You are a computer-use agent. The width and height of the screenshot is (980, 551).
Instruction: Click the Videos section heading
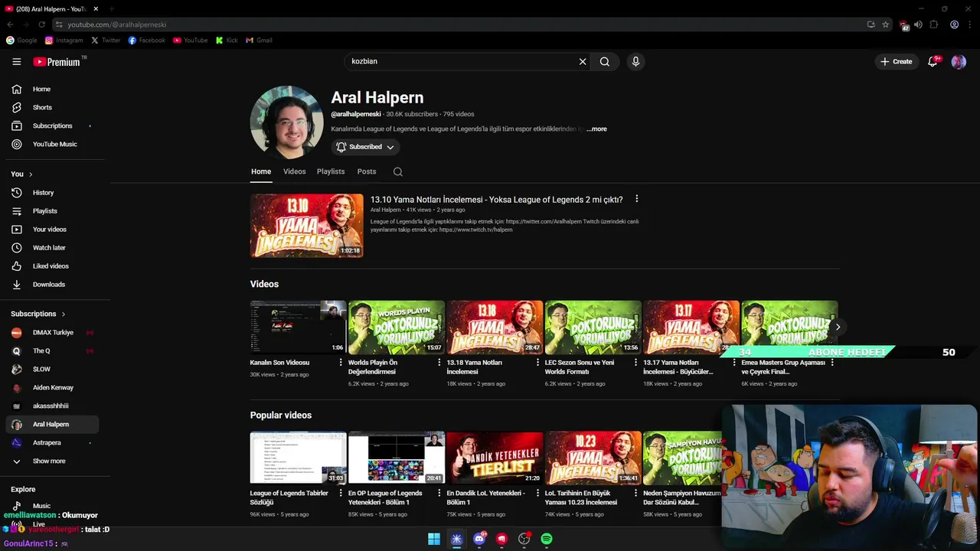264,285
